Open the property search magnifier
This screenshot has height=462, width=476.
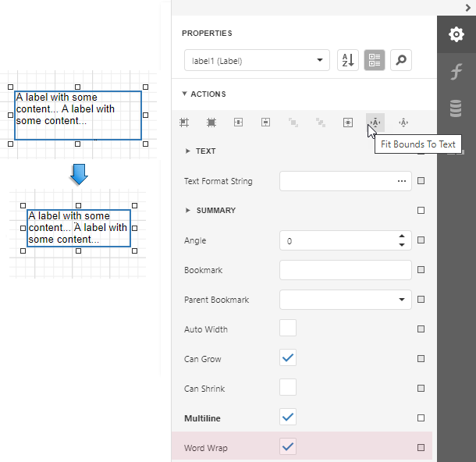tap(401, 60)
